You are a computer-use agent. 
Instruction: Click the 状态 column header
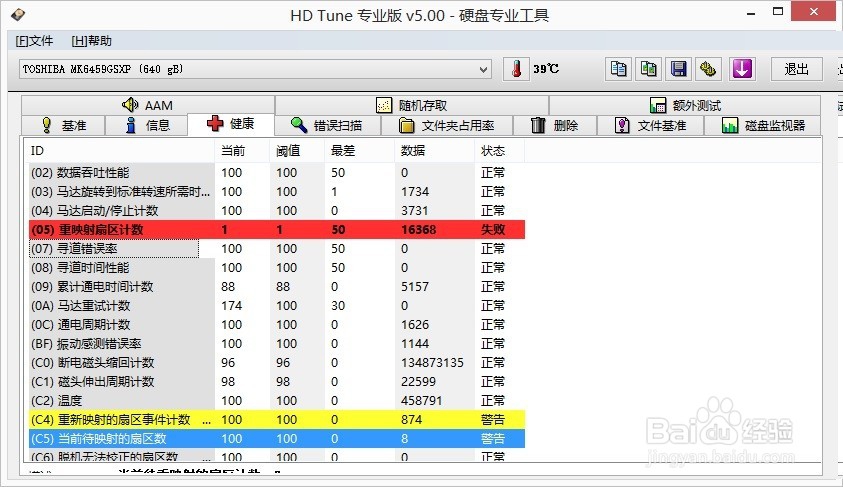click(x=499, y=151)
